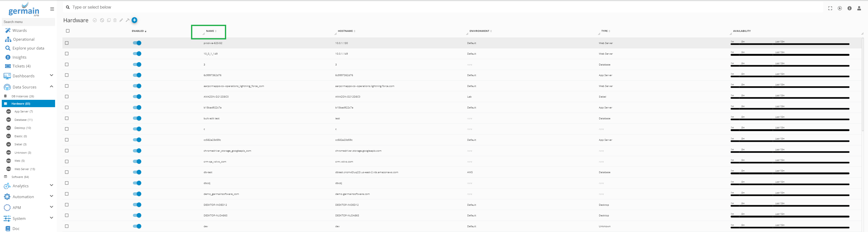Open the info icon in top bar
This screenshot has height=232, width=868.
coord(850,8)
